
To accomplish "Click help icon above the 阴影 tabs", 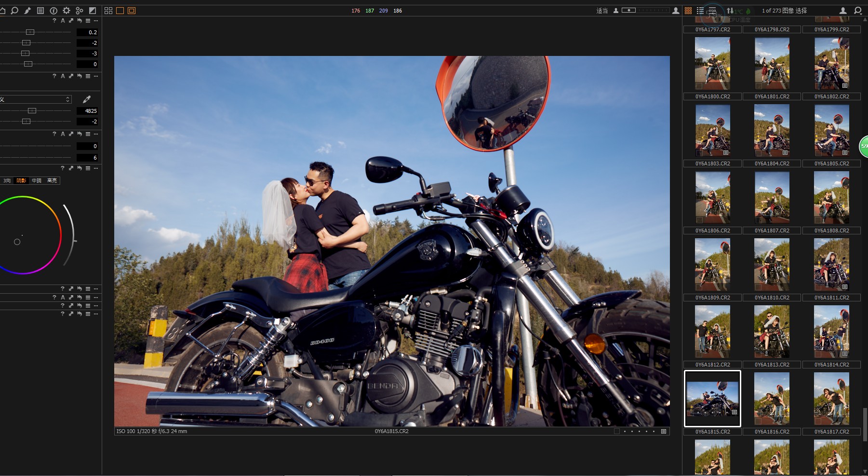I will (x=63, y=168).
